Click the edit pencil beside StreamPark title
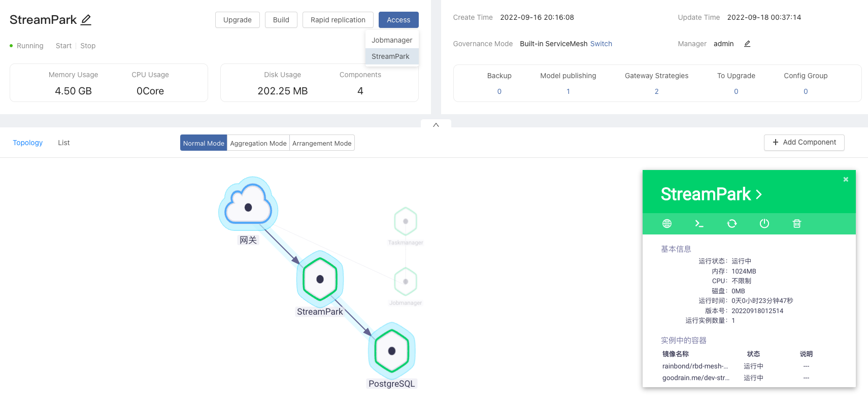The width and height of the screenshot is (868, 407). click(x=86, y=20)
